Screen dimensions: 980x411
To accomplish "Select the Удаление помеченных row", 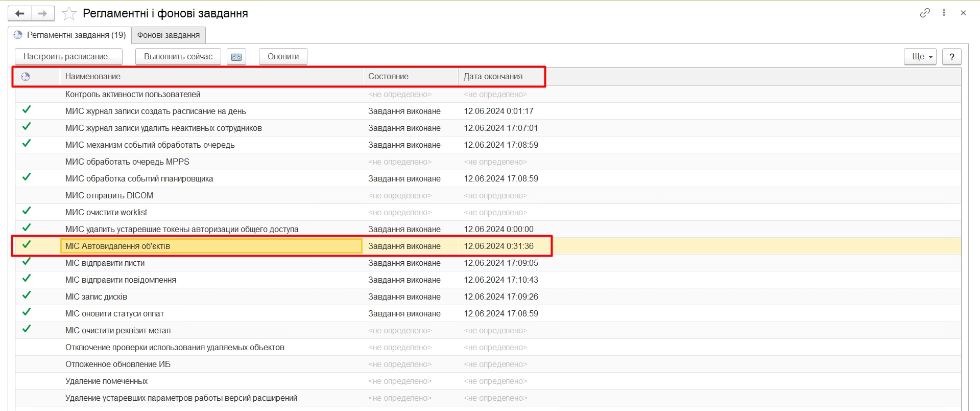I will coord(106,381).
